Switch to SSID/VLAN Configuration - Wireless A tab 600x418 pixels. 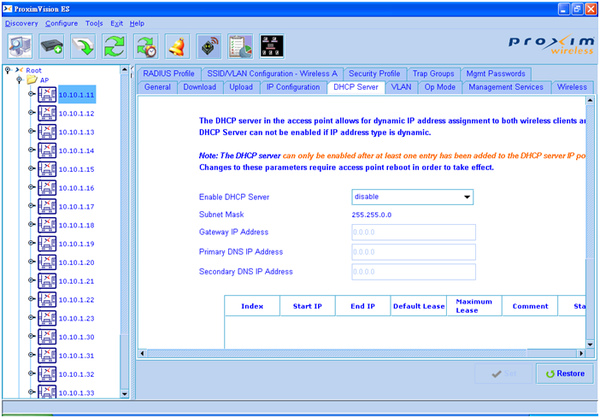(272, 73)
